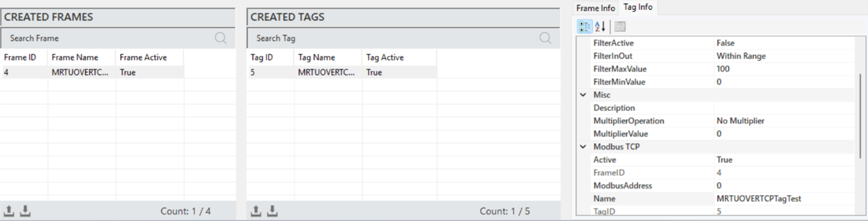Sort tags by Tag ID column header

pos(270,57)
